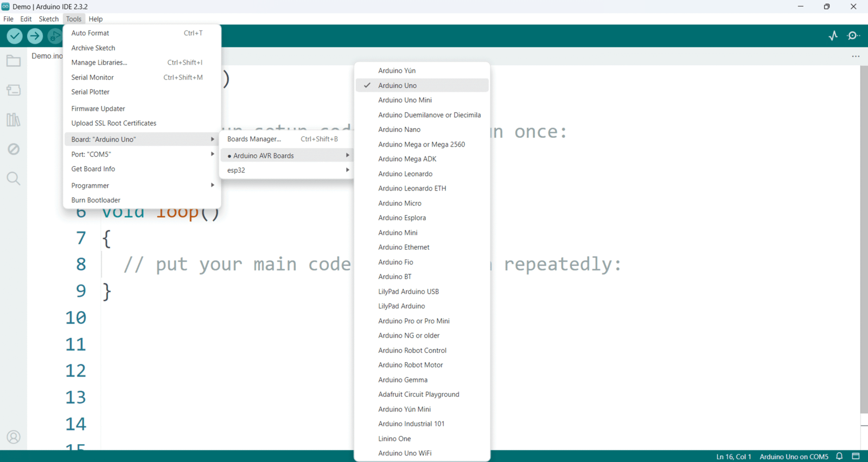Choose Archive Sketch menu entry
The image size is (868, 462).
[142, 48]
